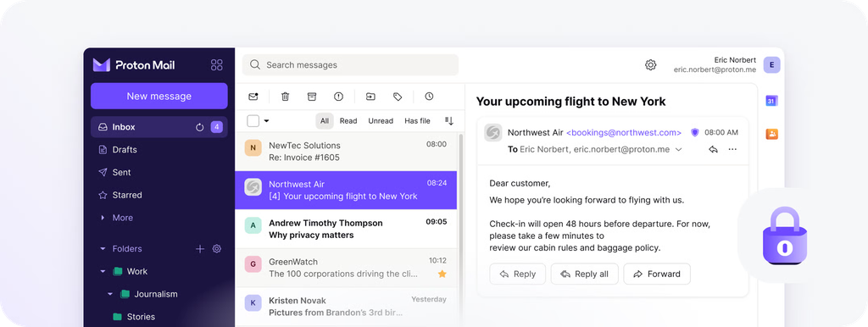The width and height of the screenshot is (868, 327).
Task: Click the Proton Mail logo
Action: (133, 64)
